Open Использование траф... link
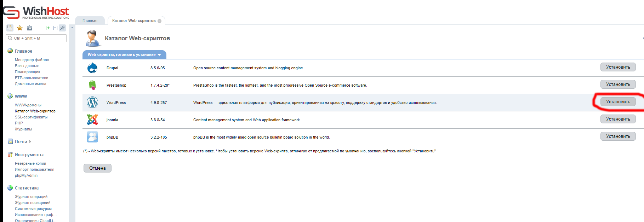 click(36, 215)
